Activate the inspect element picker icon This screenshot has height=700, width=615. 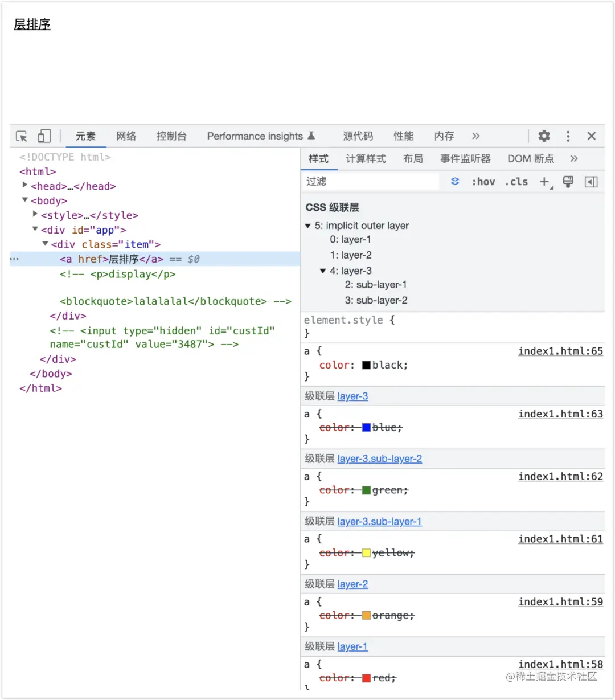pyautogui.click(x=22, y=136)
